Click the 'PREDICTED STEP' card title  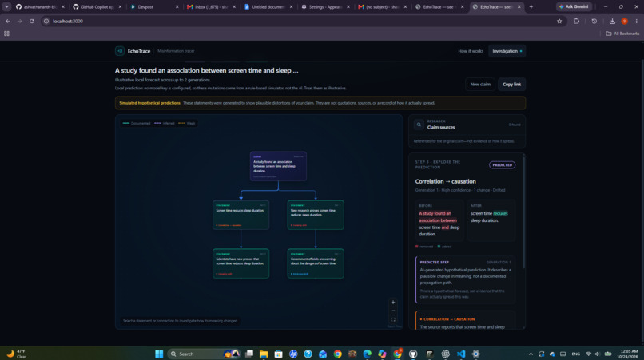434,262
